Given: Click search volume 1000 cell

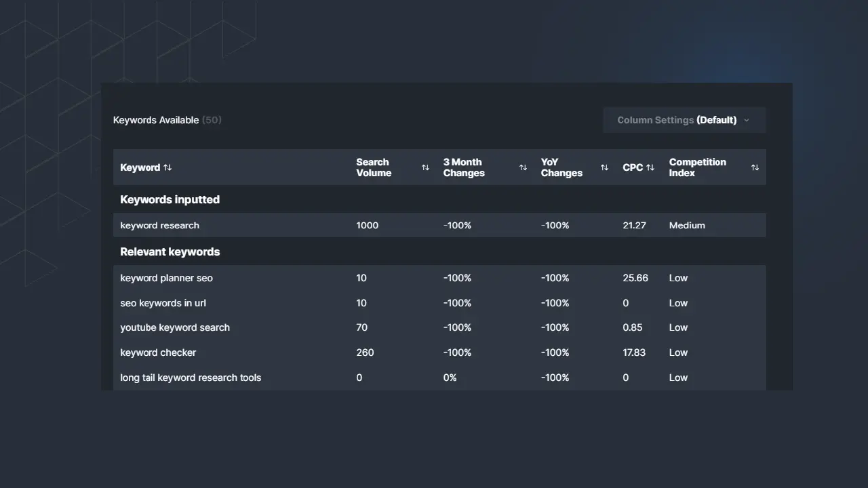Looking at the screenshot, I should pyautogui.click(x=368, y=225).
